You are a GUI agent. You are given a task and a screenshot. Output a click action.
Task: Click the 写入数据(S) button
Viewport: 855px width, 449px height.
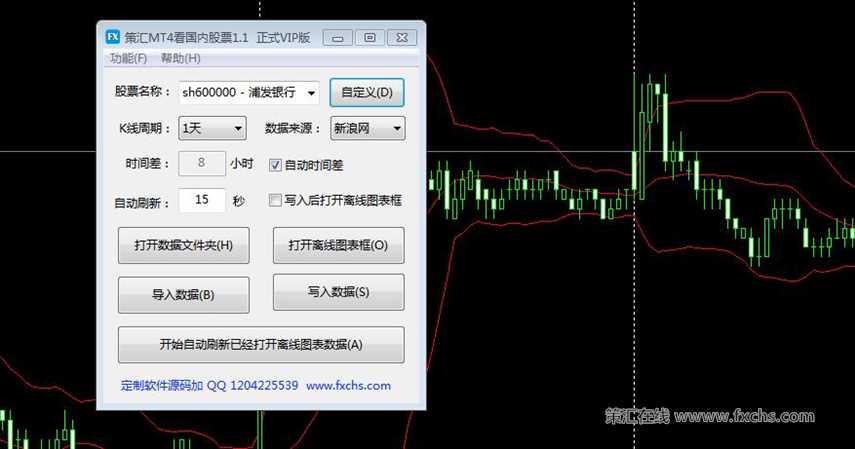[339, 292]
